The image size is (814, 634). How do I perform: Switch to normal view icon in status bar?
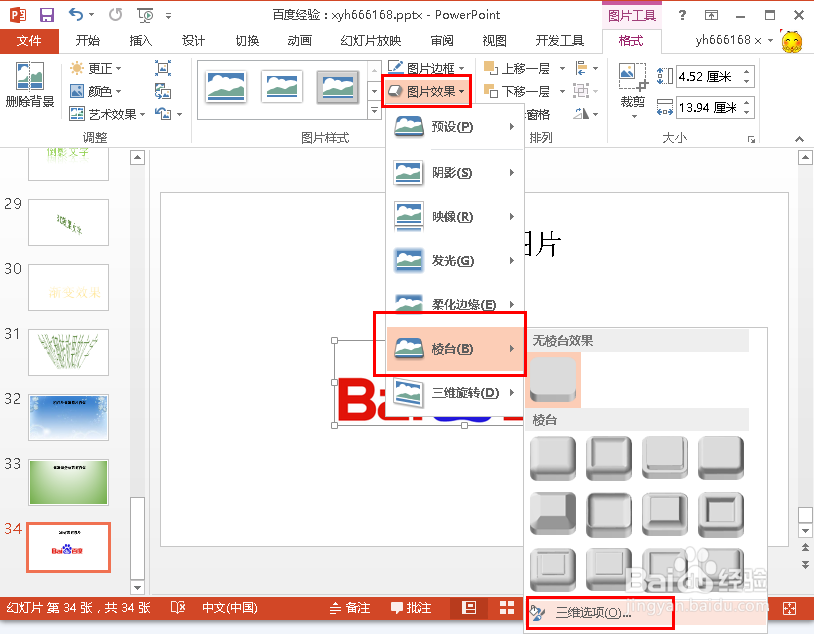coord(469,608)
